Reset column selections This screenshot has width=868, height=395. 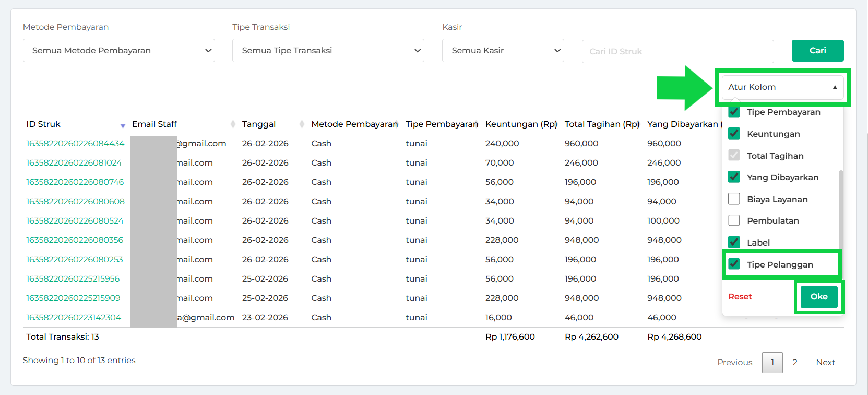(740, 297)
